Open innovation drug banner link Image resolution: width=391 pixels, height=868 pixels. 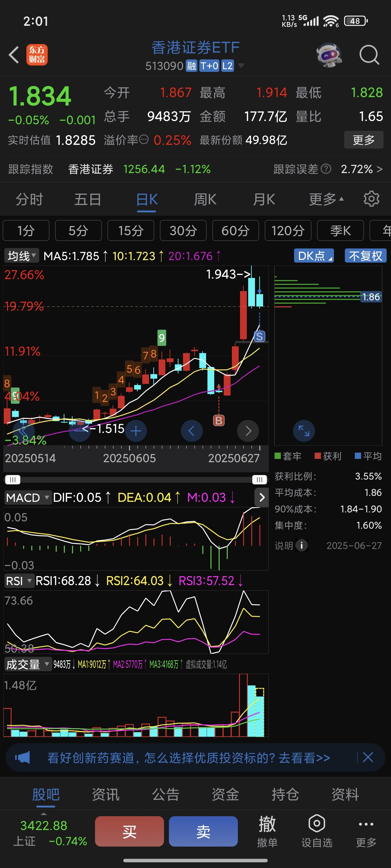coord(189,758)
